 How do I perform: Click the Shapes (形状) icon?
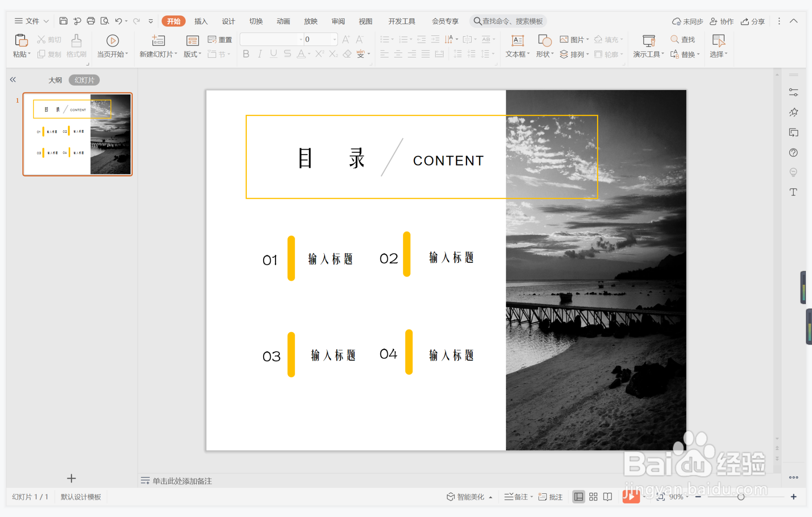[544, 40]
